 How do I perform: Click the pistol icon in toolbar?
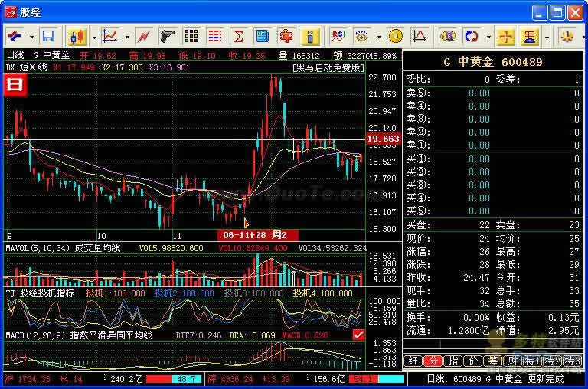(x=168, y=36)
